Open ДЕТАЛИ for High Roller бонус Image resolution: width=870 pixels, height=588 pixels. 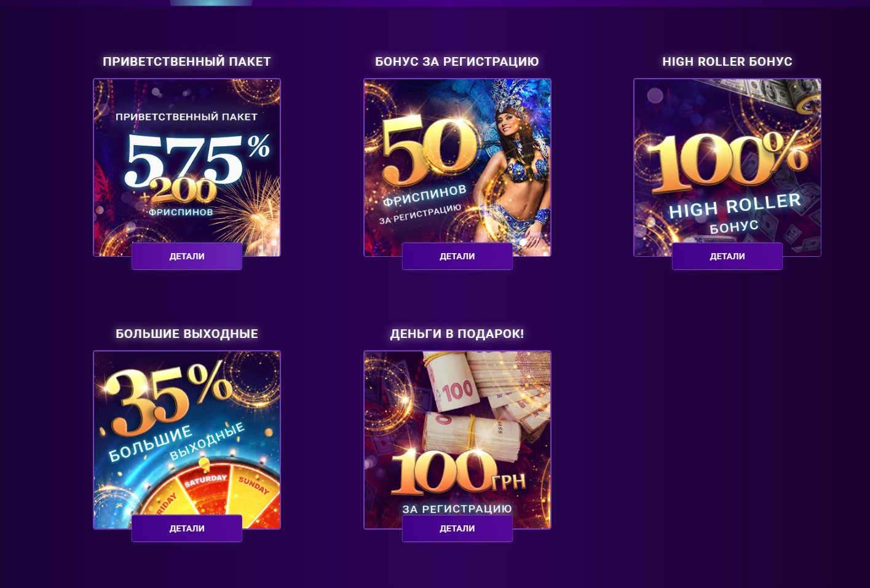(727, 256)
